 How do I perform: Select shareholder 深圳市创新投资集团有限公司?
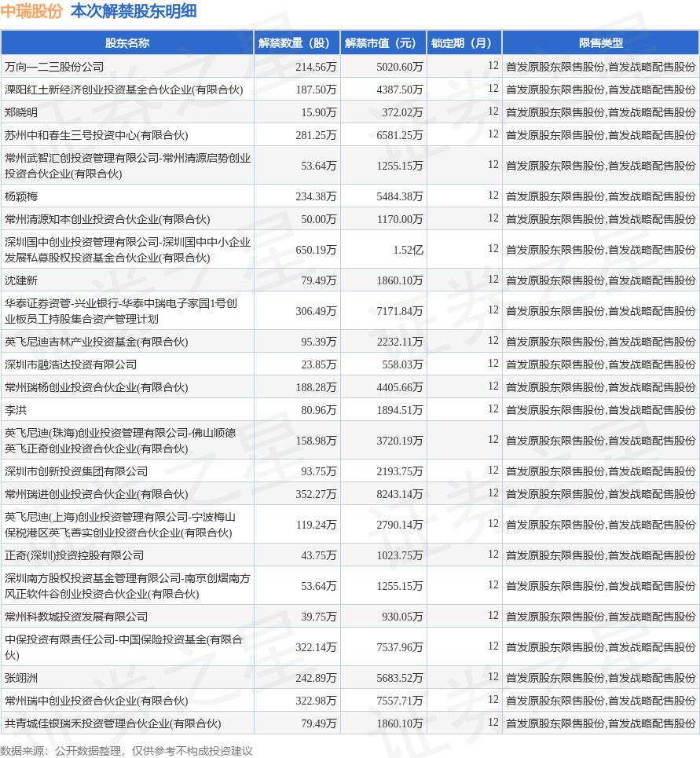pyautogui.click(x=76, y=471)
